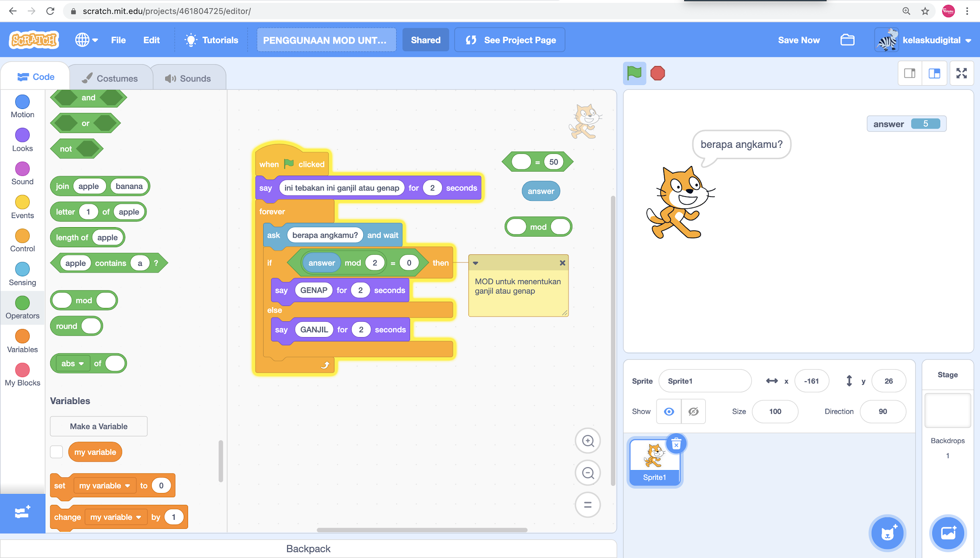Click the green flag to run the project
Viewport: 980px width, 558px height.
[635, 73]
